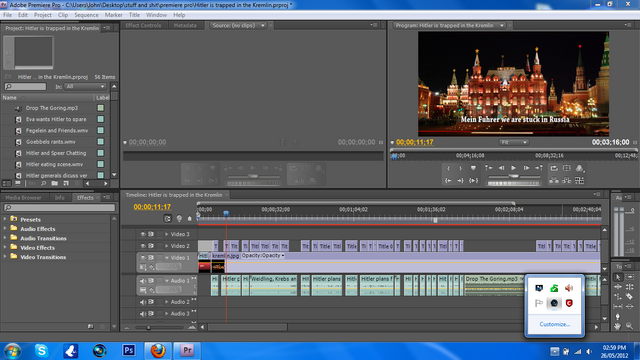The width and height of the screenshot is (640, 360).
Task: Select the Selection arrow tool
Action: click(618, 277)
